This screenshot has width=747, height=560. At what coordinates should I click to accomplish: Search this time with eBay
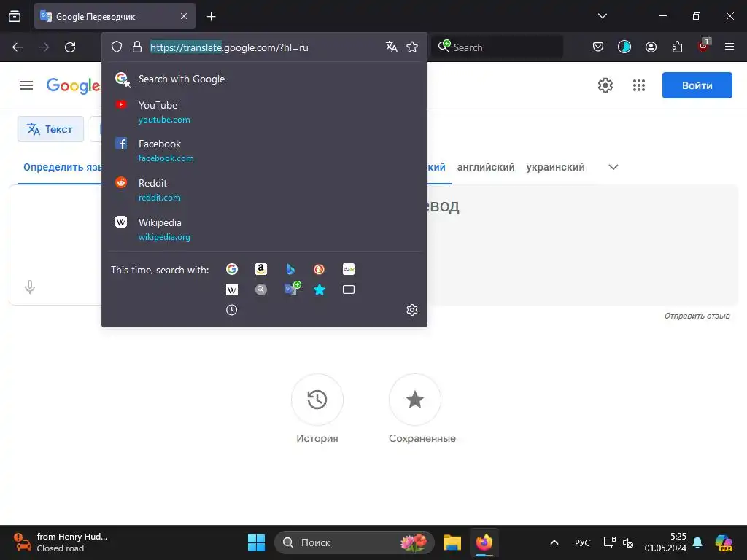click(x=349, y=269)
